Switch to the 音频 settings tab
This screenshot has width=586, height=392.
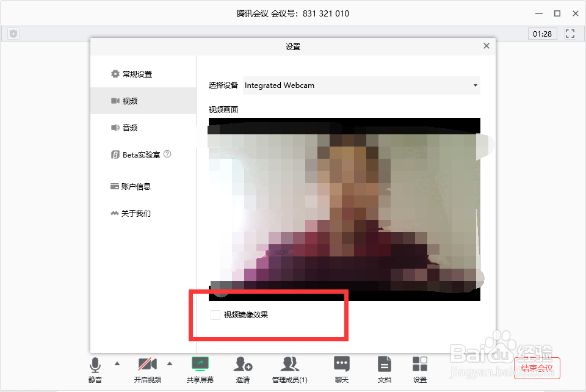130,128
